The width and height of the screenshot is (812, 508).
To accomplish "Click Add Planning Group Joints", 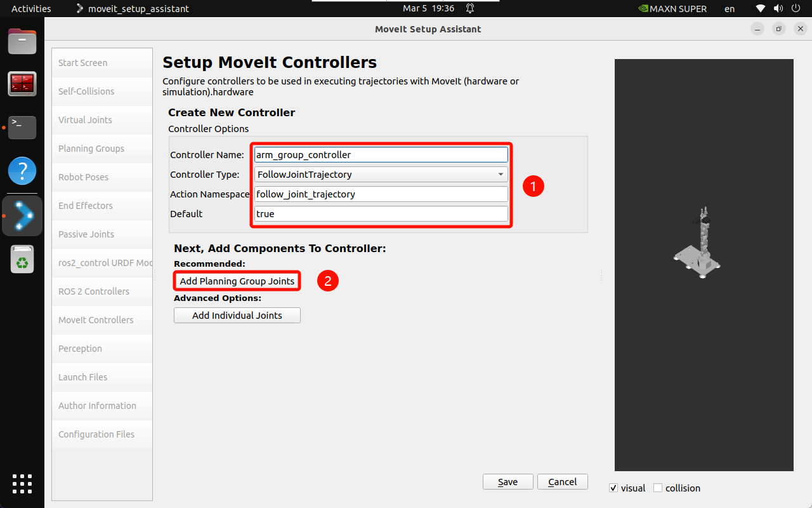I will click(x=237, y=281).
